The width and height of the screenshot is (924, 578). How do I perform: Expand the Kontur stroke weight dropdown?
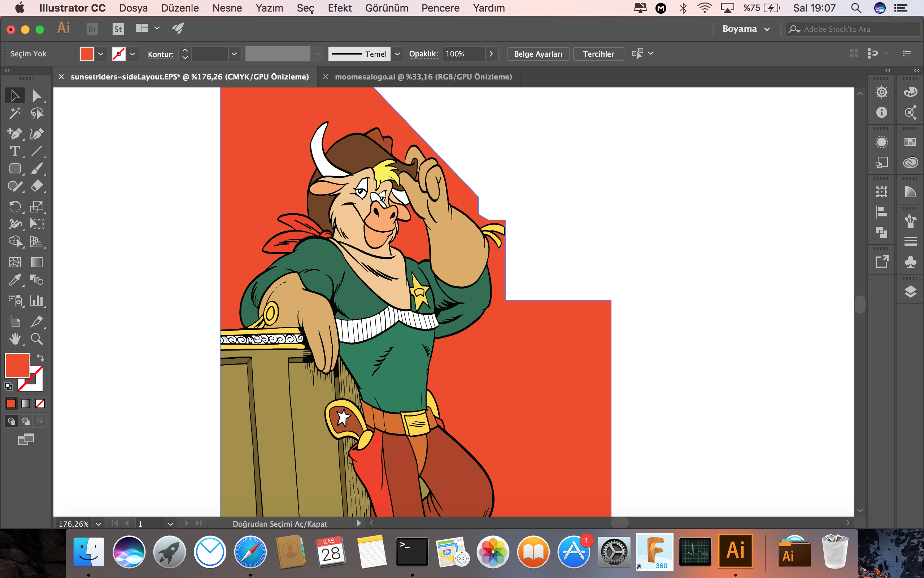tap(234, 54)
